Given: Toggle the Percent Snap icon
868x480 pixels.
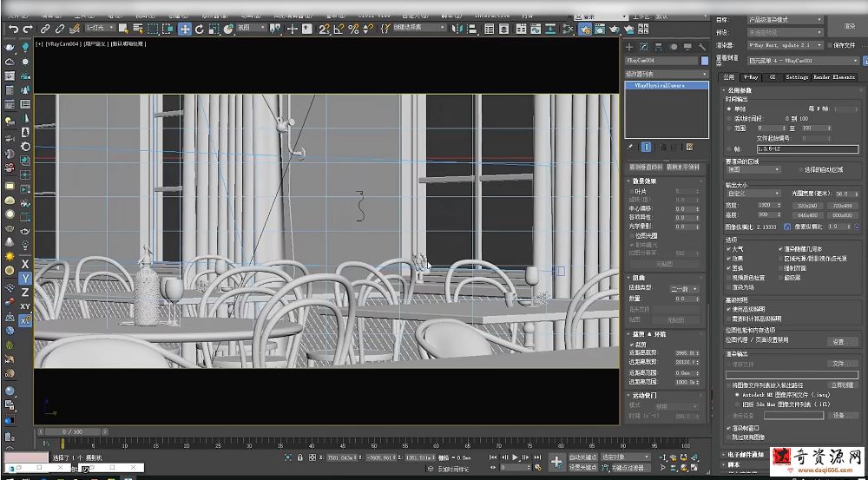Looking at the screenshot, I should click(x=353, y=29).
